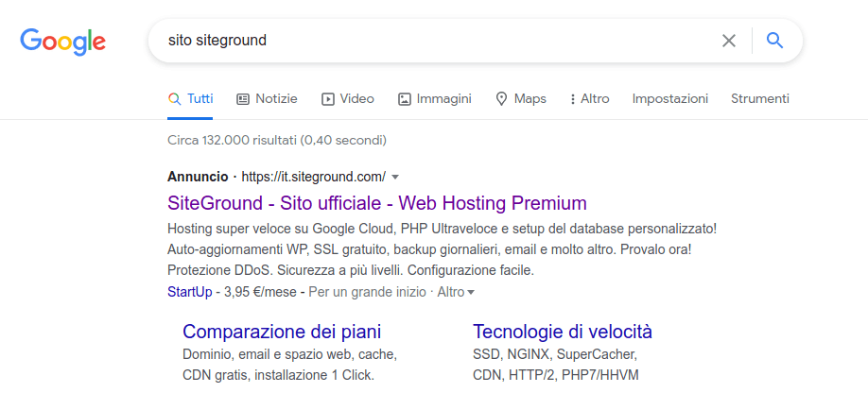Image resolution: width=868 pixels, height=410 pixels.
Task: Select the Maps pin icon
Action: pos(501,99)
